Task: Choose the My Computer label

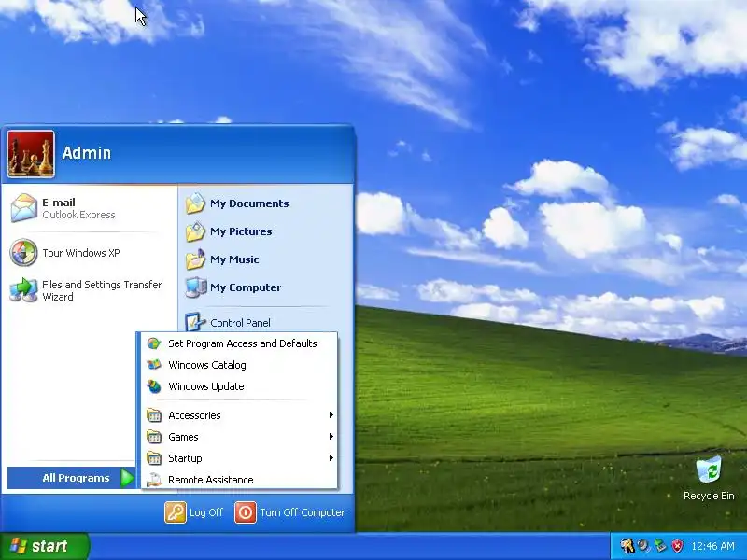Action: coord(246,287)
